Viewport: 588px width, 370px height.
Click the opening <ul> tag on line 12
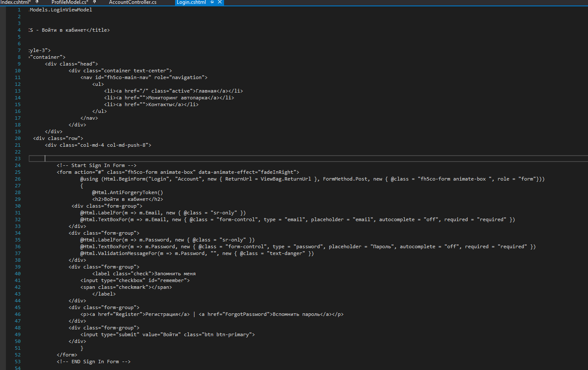point(98,84)
